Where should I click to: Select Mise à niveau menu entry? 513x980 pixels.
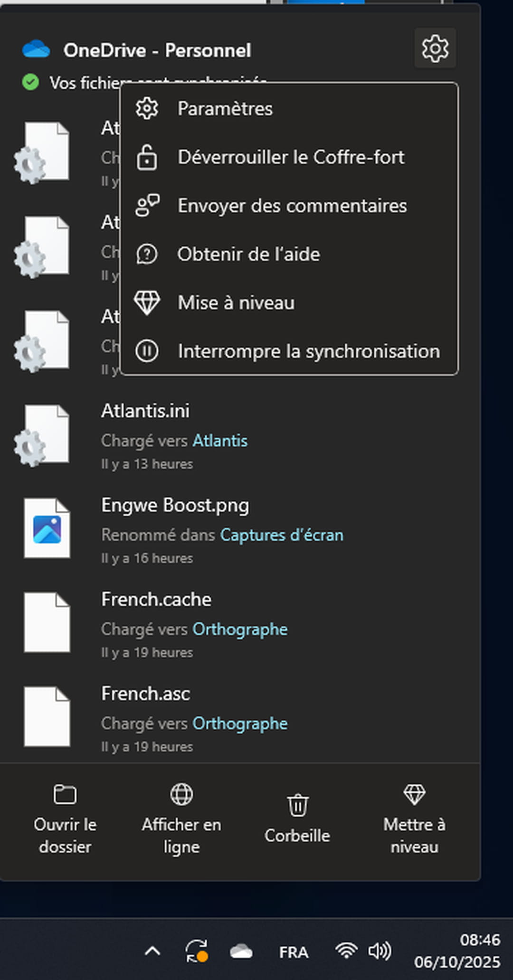click(236, 303)
